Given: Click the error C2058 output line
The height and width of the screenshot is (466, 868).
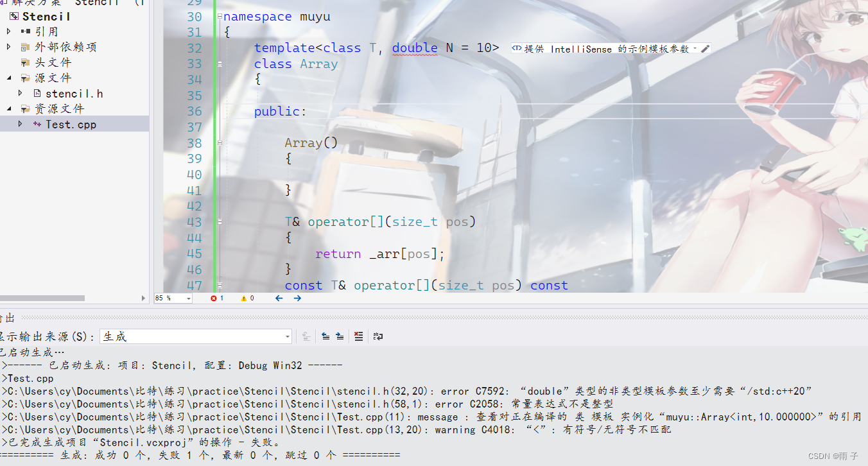Looking at the screenshot, I should coord(308,404).
